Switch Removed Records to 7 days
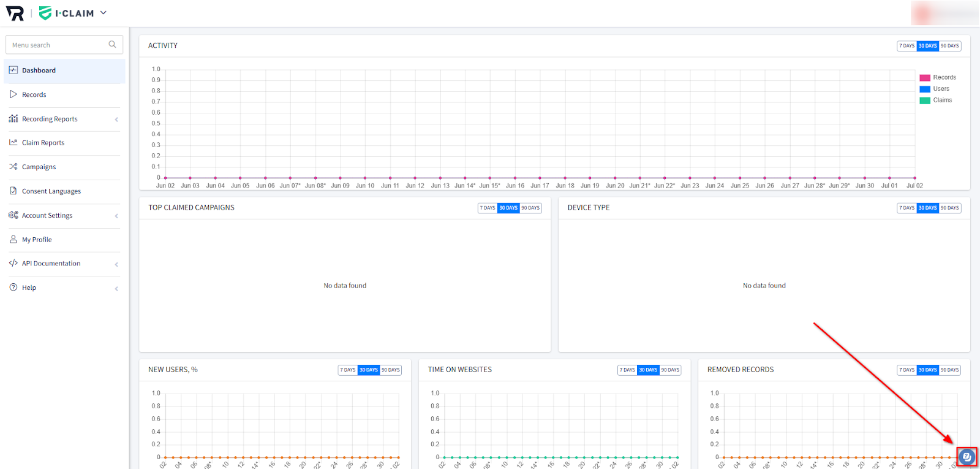The image size is (980, 469). coord(907,370)
